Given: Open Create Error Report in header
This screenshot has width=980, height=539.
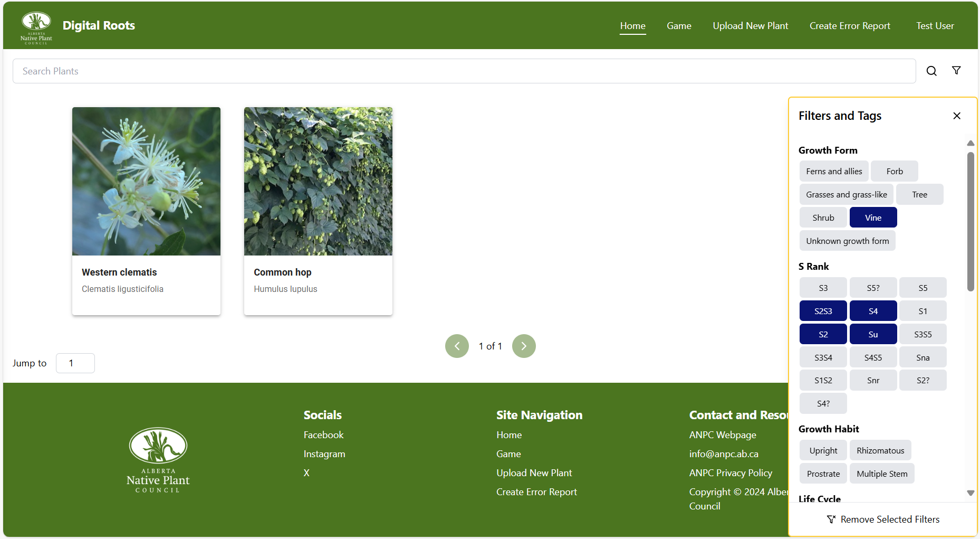Looking at the screenshot, I should pos(850,26).
